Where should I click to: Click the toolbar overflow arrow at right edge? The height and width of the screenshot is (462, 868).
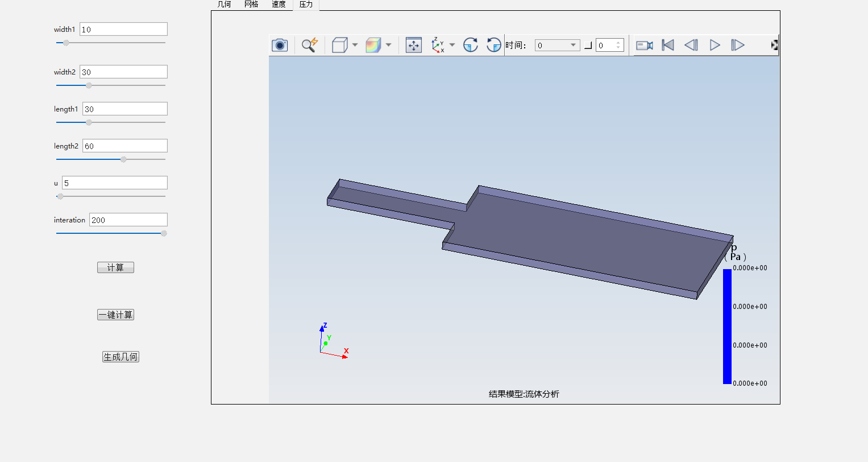coord(774,45)
